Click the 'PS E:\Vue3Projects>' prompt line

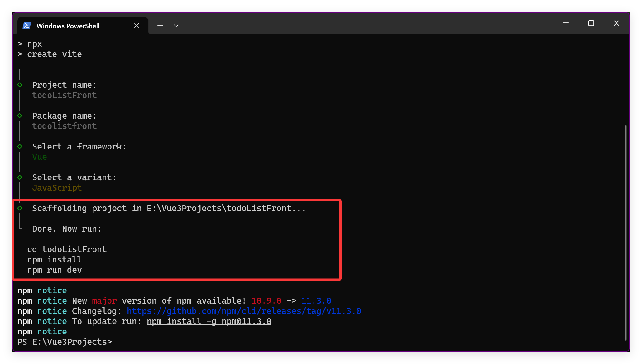[65, 342]
